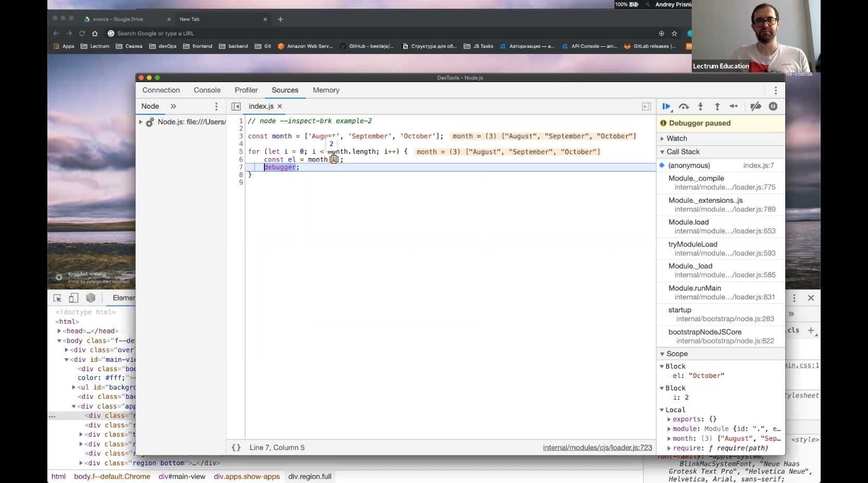Close the background DevTools panel

811,298
